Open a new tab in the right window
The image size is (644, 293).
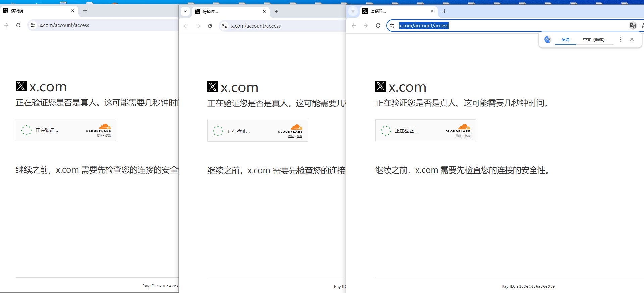pyautogui.click(x=444, y=11)
